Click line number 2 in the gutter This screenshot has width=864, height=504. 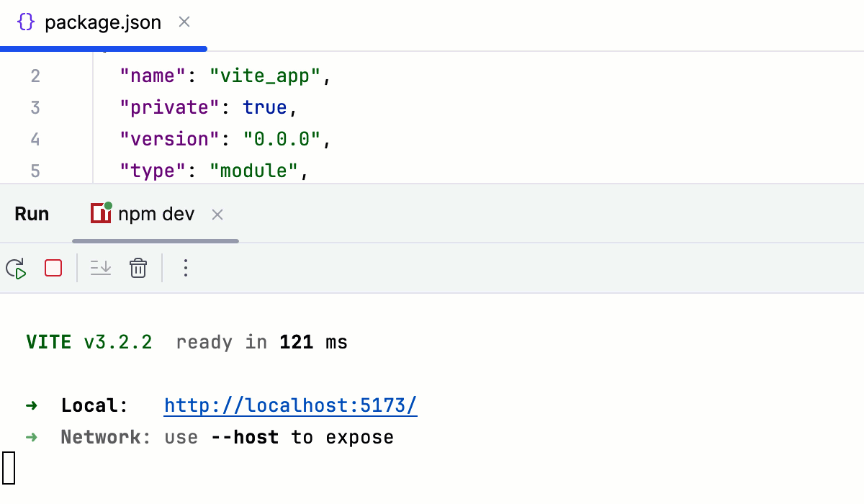35,76
